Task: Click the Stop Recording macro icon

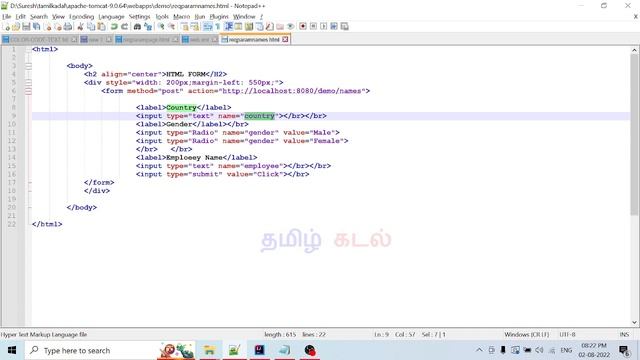Action: [313, 27]
